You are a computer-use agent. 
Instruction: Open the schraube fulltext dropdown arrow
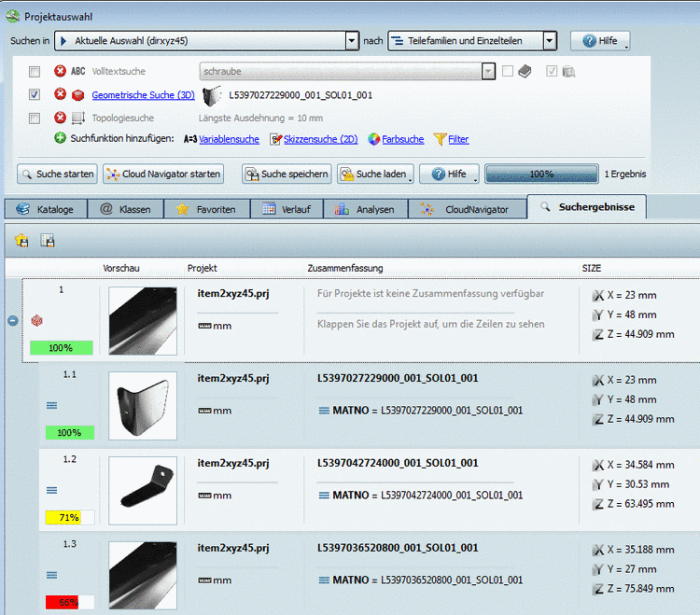tap(488, 71)
